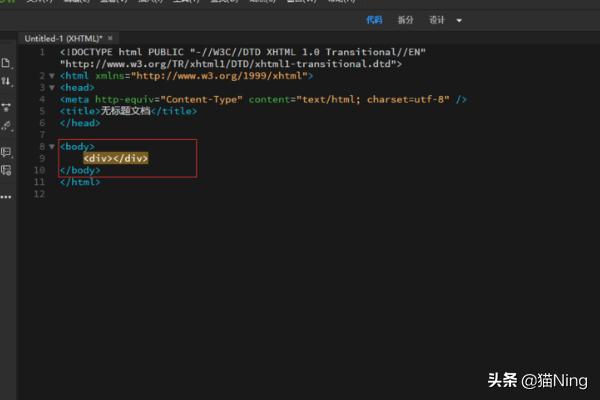Open the Open Documents list icon
The height and width of the screenshot is (400, 600).
coord(6,62)
